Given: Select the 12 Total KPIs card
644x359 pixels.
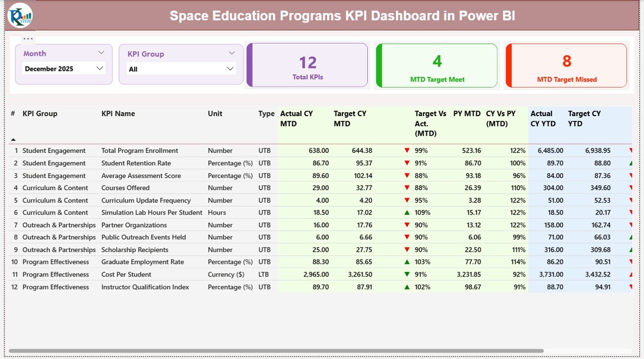Looking at the screenshot, I should tap(307, 65).
